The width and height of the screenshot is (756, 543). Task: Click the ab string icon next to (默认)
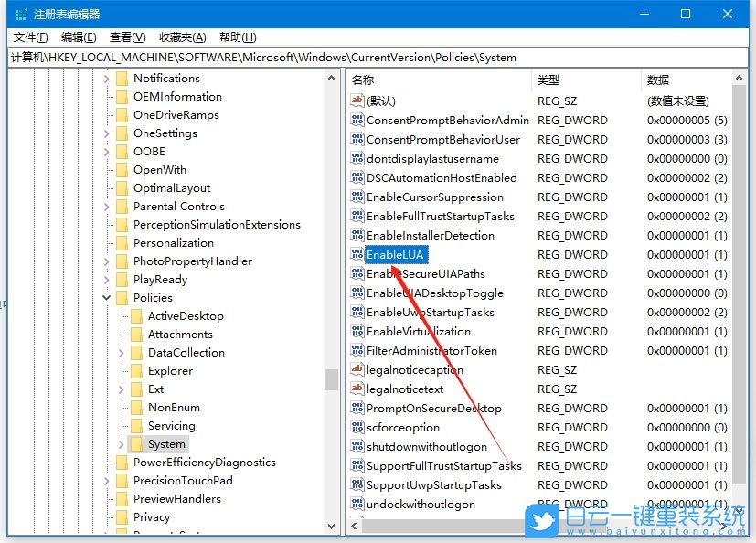[358, 101]
